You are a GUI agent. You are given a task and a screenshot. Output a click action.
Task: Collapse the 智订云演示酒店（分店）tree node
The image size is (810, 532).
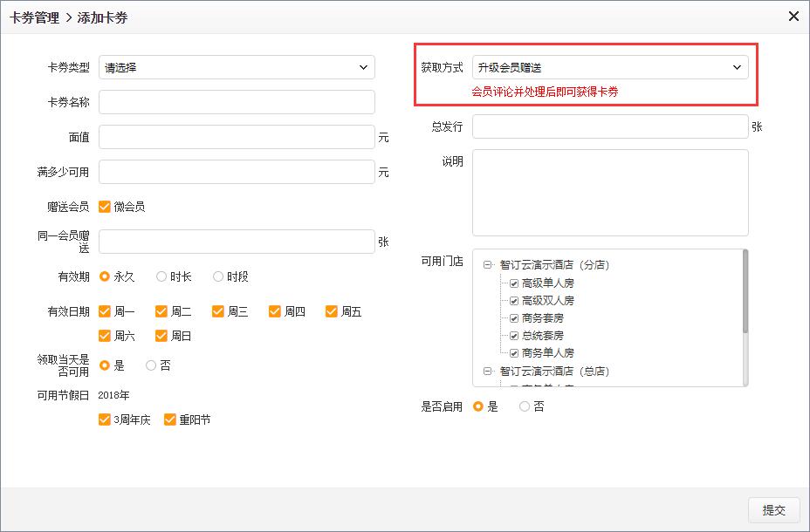click(x=487, y=265)
